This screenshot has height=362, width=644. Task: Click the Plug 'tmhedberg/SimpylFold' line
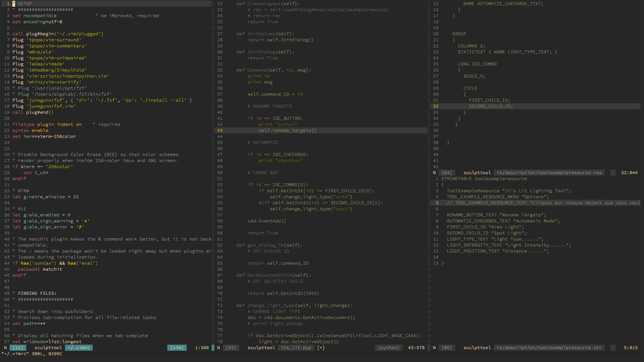pyautogui.click(x=49, y=70)
